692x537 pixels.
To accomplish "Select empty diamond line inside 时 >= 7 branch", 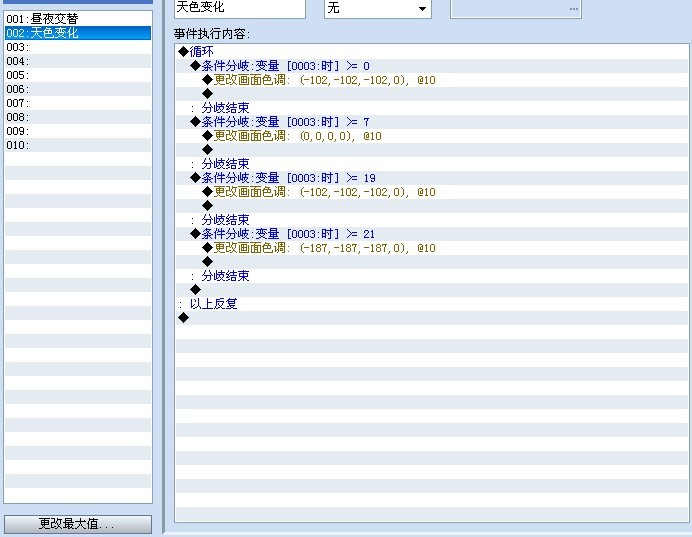I will pos(432,150).
